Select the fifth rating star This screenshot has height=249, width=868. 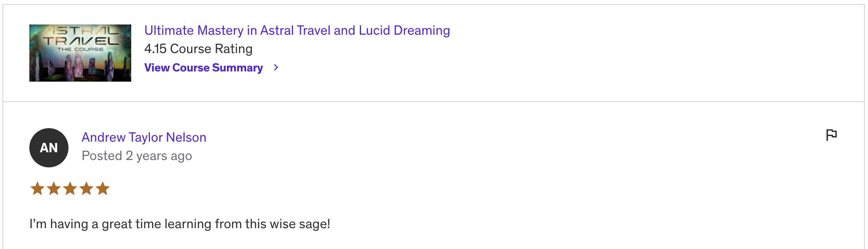pyautogui.click(x=103, y=189)
